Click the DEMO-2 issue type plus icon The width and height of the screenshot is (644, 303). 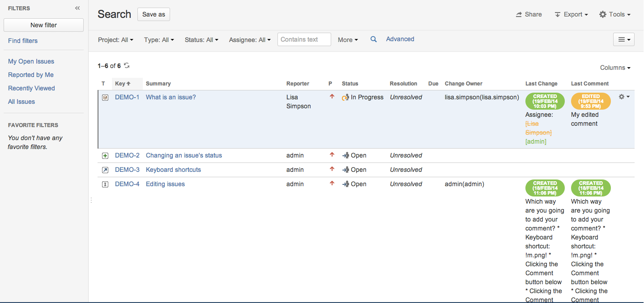pos(105,156)
